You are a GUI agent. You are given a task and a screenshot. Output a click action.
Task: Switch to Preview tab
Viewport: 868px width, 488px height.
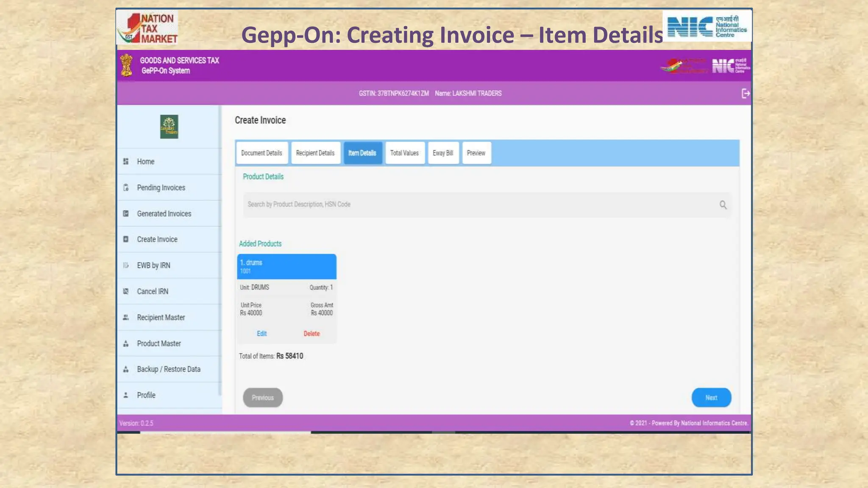476,153
